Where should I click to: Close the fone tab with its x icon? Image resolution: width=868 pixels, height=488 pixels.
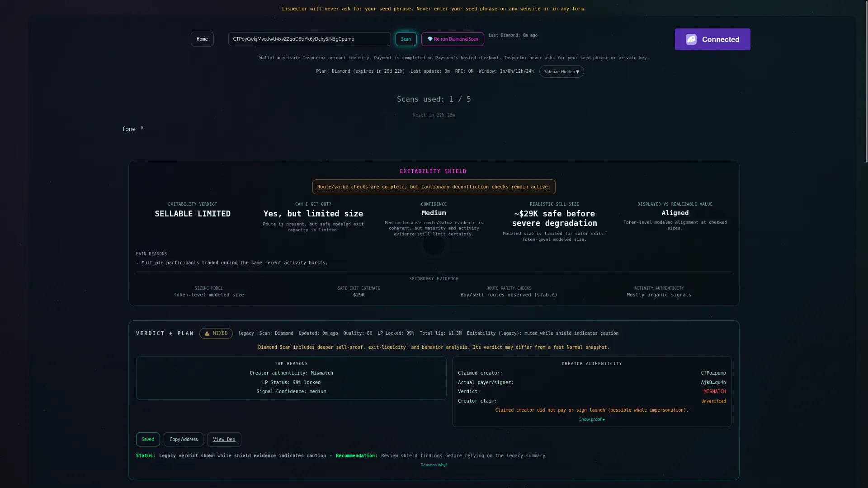coord(142,127)
